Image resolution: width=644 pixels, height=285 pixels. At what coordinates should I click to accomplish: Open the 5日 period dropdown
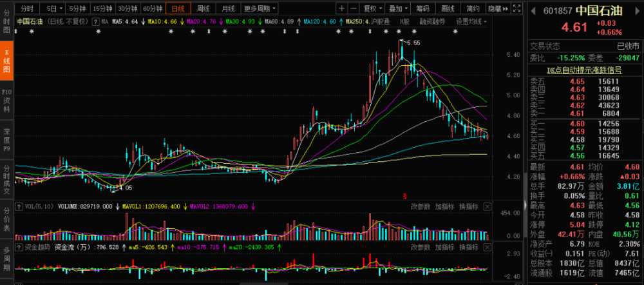55,8
